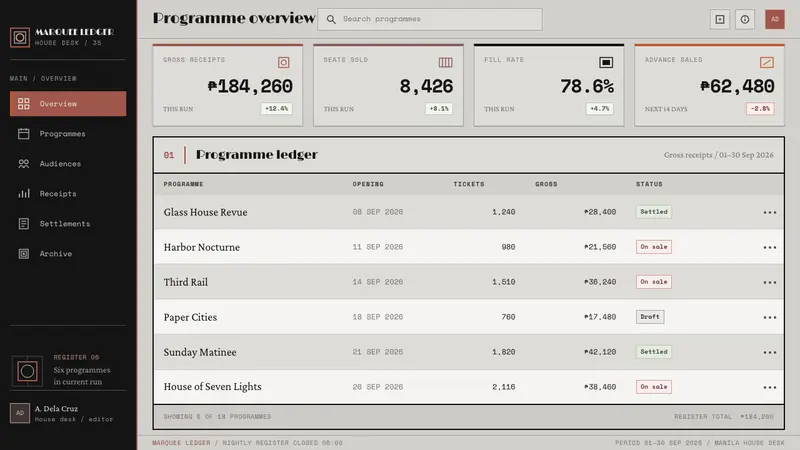Click the Register 06 circle icon

27,371
